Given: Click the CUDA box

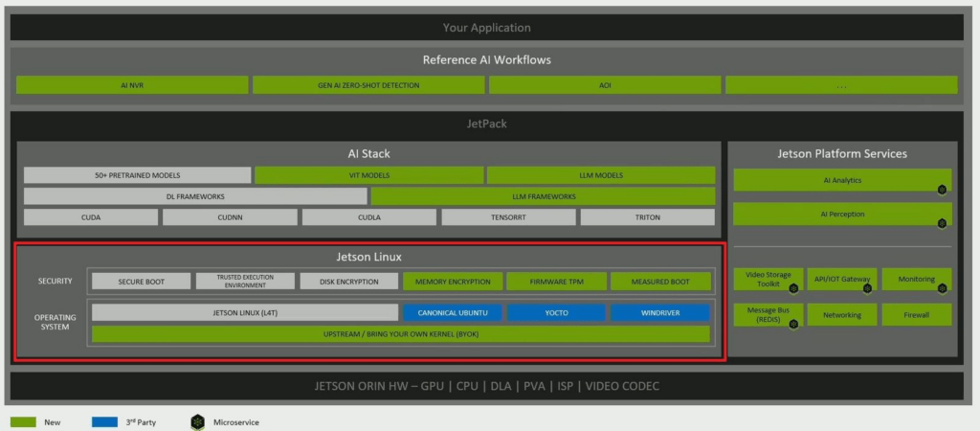Looking at the screenshot, I should (91, 217).
